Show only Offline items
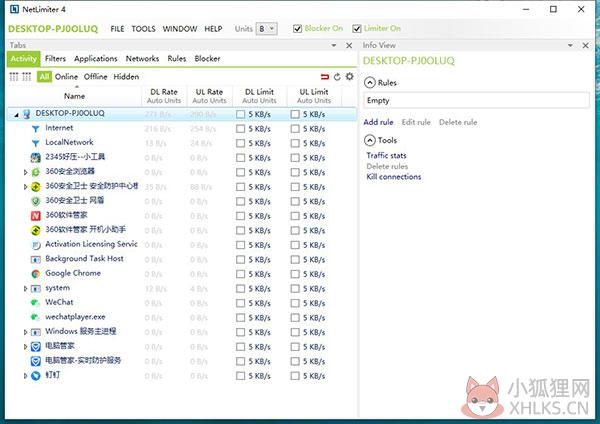Viewport: 600px width, 424px height. (x=95, y=77)
